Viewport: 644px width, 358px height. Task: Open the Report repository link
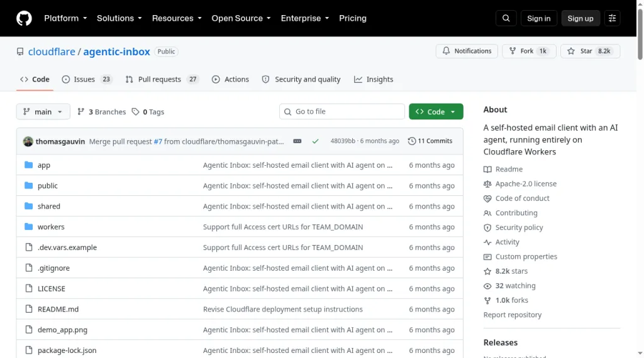pyautogui.click(x=512, y=315)
